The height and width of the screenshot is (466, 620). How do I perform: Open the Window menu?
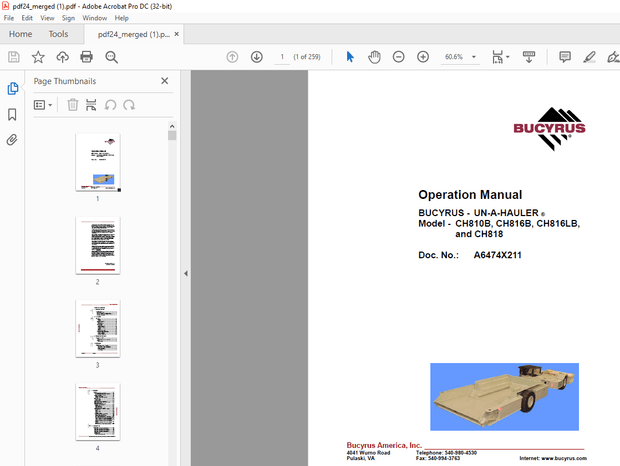click(x=95, y=18)
